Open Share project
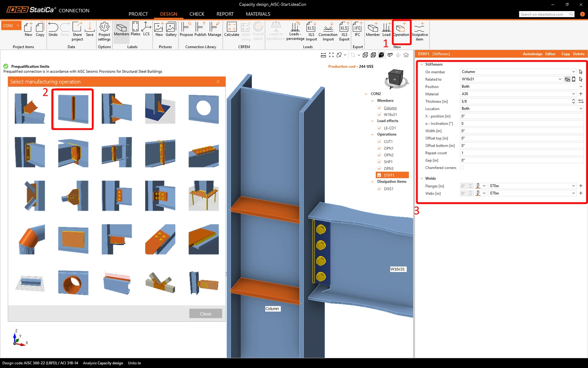Screen dimensions: 588x368 [x=77, y=31]
